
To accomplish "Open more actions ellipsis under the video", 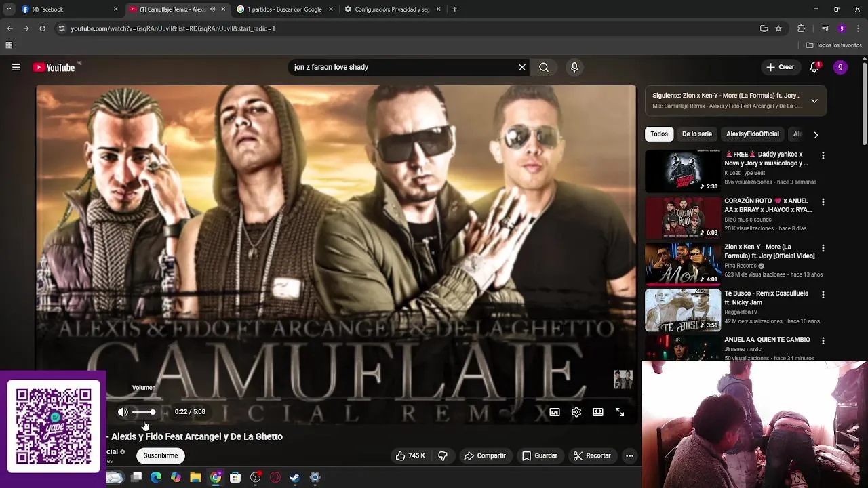I will [629, 455].
